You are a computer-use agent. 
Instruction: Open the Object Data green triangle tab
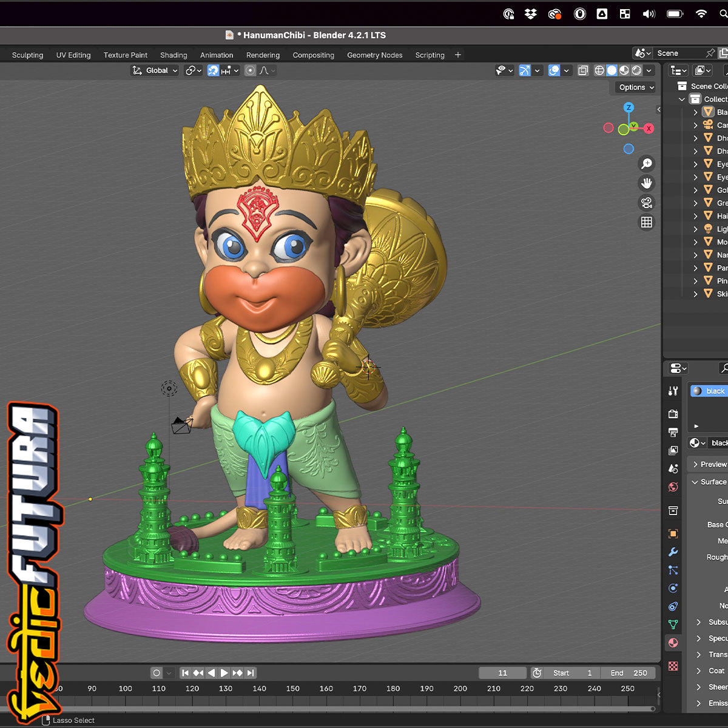coord(673,624)
